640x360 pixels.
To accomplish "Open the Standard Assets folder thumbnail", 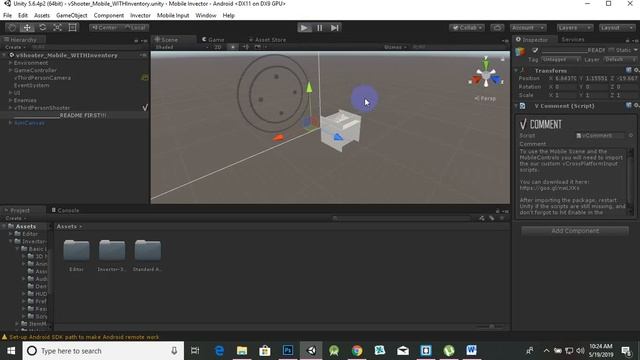I will tap(148, 250).
